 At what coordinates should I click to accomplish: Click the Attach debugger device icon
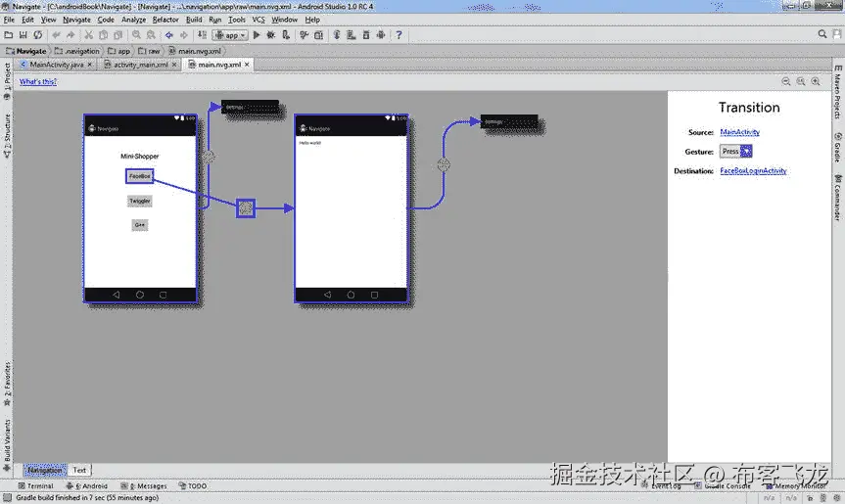pyautogui.click(x=286, y=35)
